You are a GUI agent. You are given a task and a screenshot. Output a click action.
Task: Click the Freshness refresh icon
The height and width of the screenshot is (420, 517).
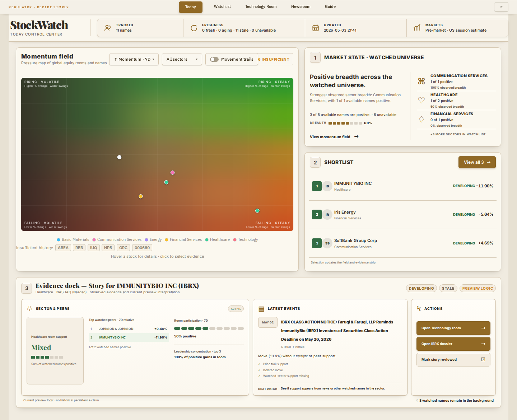pyautogui.click(x=194, y=28)
